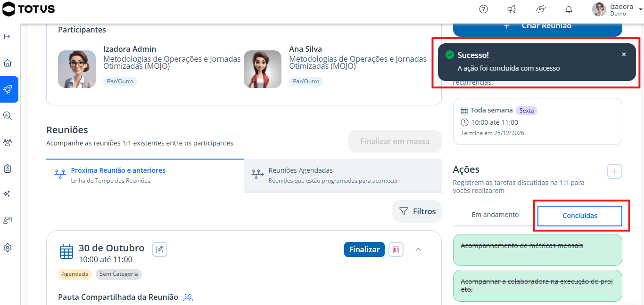Click the Par/Outro tag under Izadora Admin
Screen dimensions: 644x305
(x=120, y=81)
